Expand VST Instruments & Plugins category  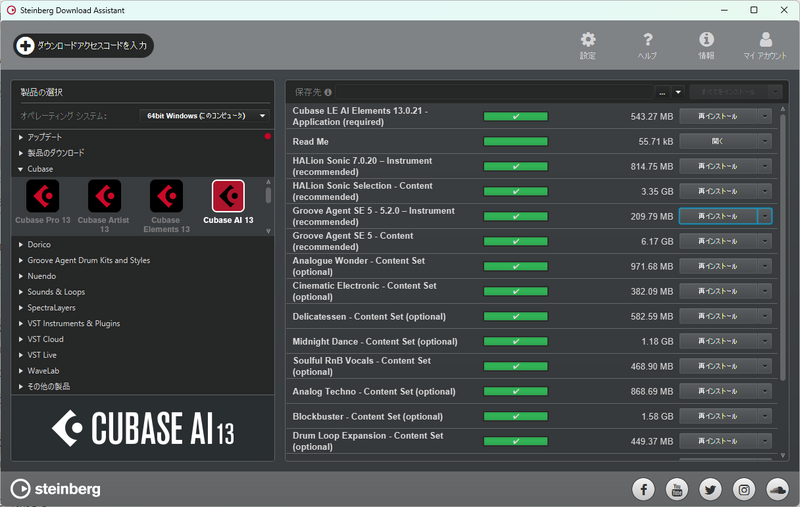point(21,323)
